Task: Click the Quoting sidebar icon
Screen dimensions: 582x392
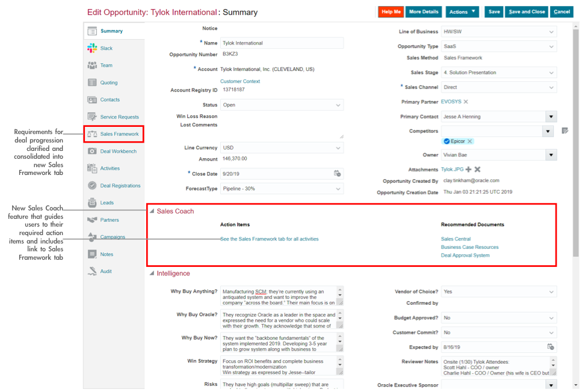Action: (x=92, y=82)
